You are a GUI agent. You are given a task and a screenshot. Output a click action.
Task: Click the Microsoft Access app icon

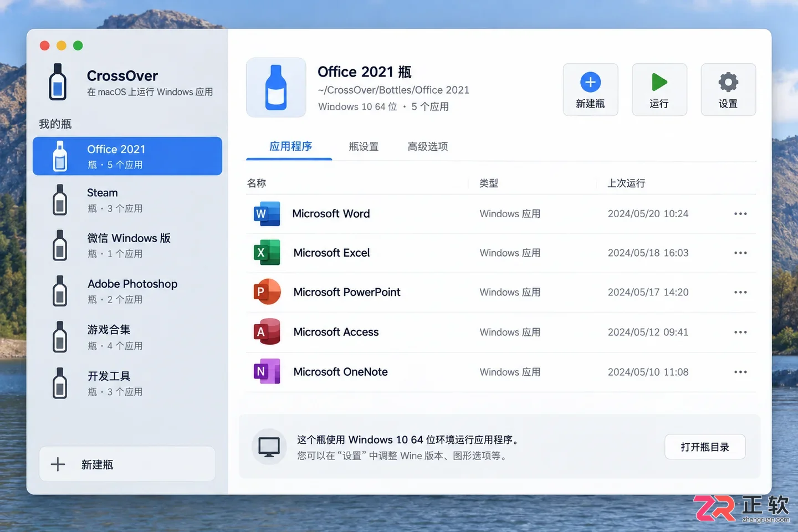coord(267,332)
